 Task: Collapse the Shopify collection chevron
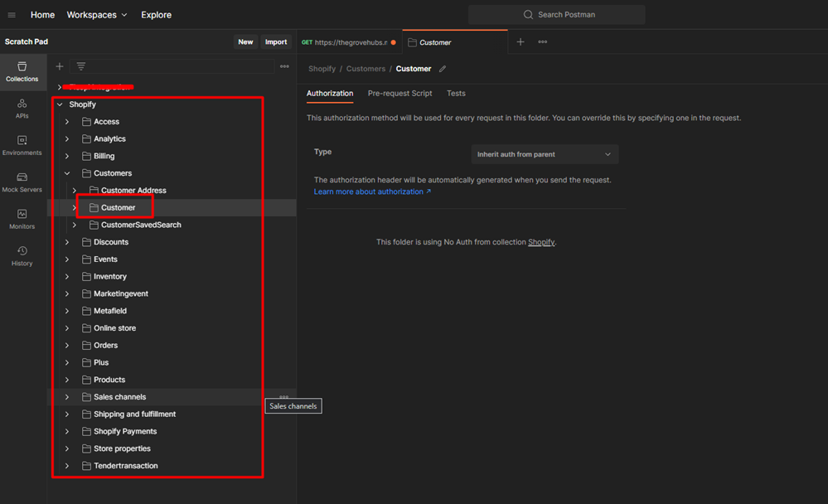click(60, 104)
